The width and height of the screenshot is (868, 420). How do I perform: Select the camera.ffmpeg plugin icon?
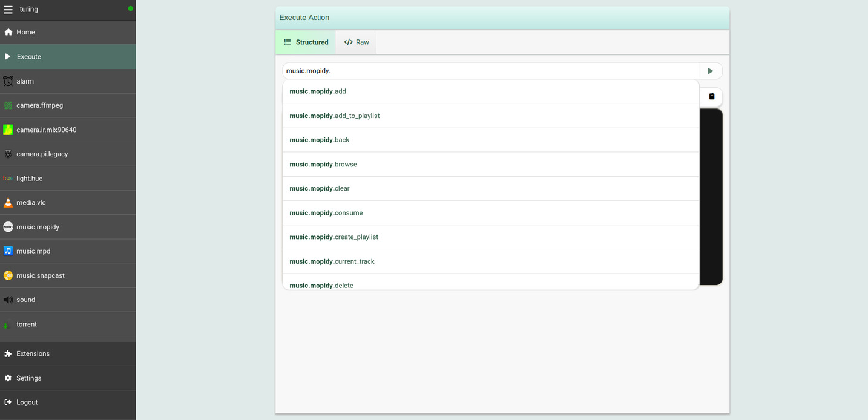(x=8, y=105)
